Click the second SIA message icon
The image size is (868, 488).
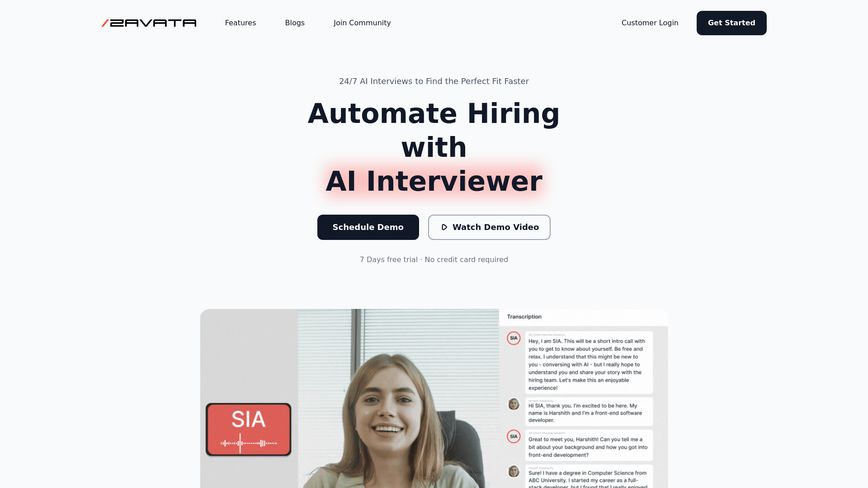pyautogui.click(x=513, y=436)
